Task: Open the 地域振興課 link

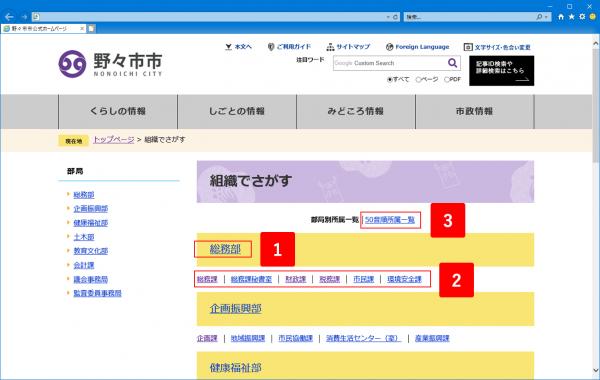Action: click(248, 338)
